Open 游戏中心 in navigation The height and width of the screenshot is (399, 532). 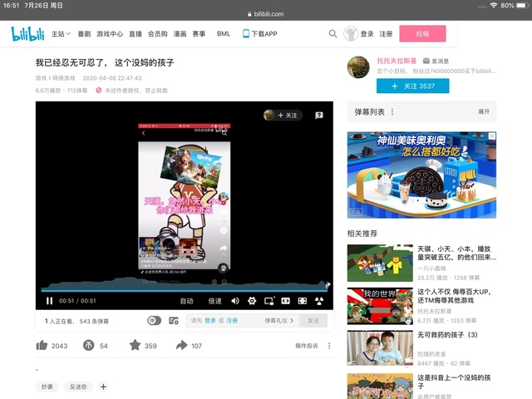(x=110, y=33)
